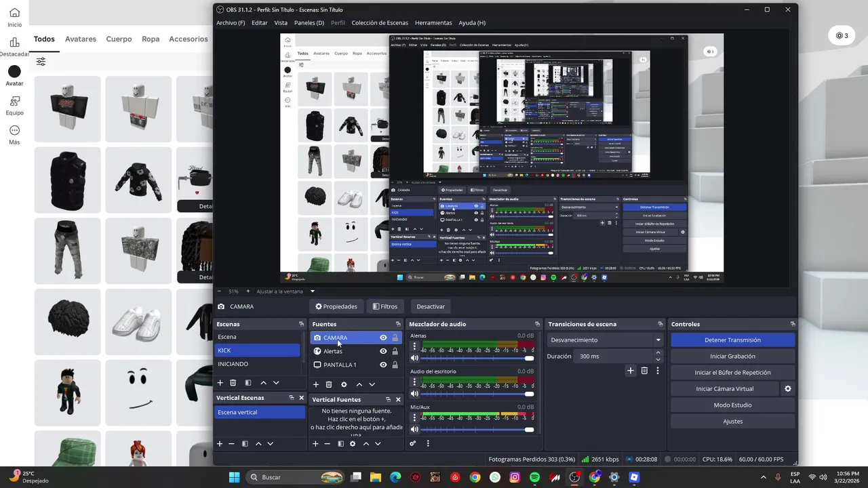Open audio mixer menu beside gears icon
The height and width of the screenshot is (488, 868).
coord(428,443)
